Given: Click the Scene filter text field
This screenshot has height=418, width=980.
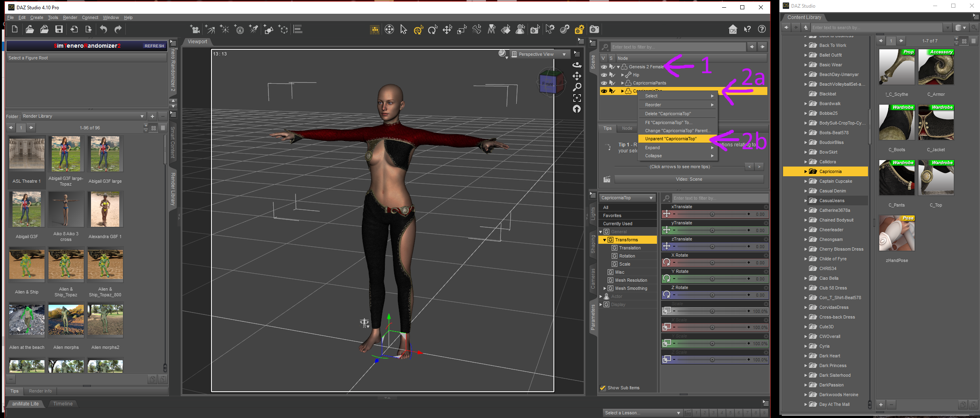Looking at the screenshot, I should [678, 47].
